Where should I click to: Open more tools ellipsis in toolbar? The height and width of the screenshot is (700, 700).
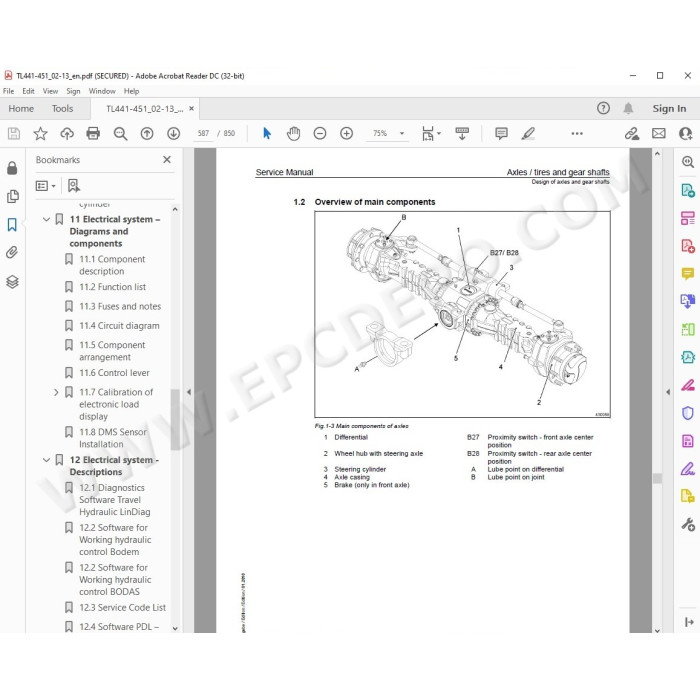click(577, 133)
